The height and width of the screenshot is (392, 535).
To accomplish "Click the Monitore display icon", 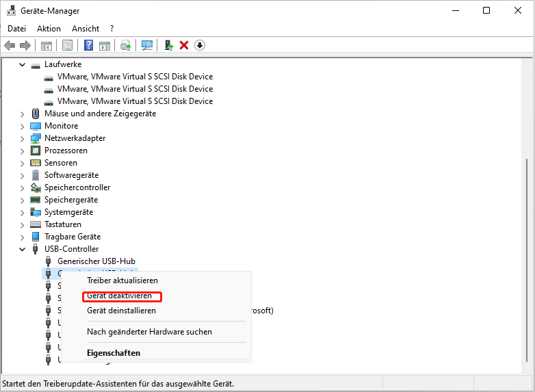I will [36, 126].
